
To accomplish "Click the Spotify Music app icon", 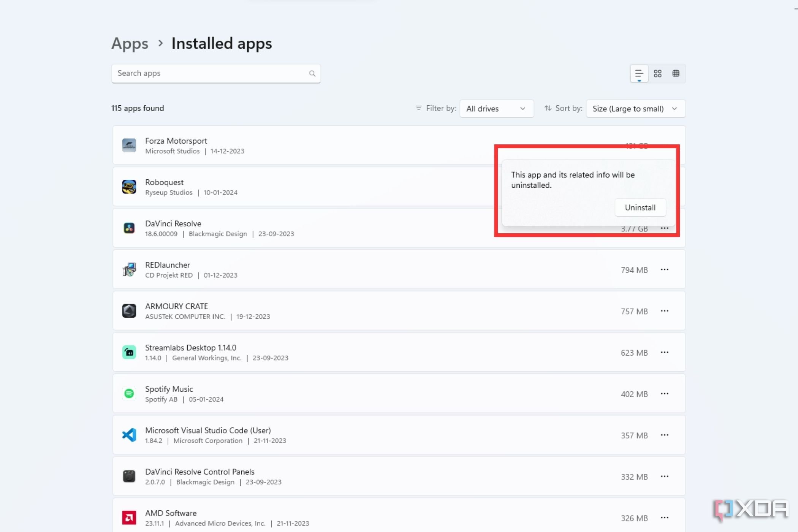I will point(129,393).
